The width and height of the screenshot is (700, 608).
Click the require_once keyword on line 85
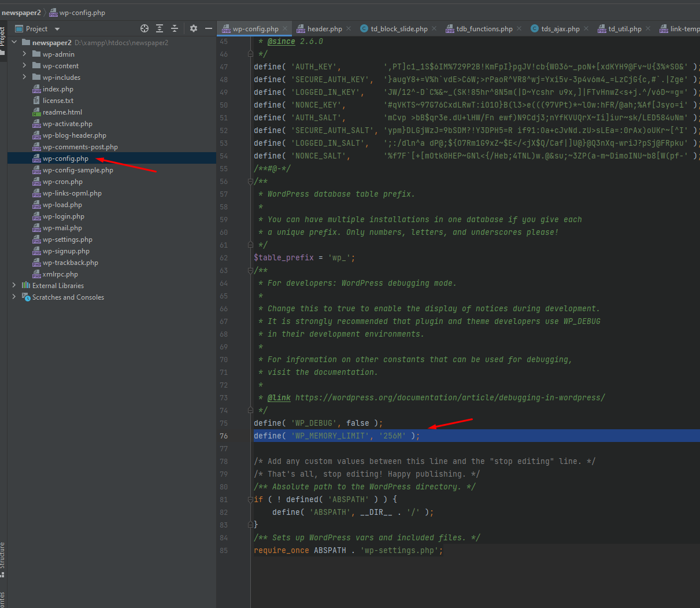pos(282,550)
